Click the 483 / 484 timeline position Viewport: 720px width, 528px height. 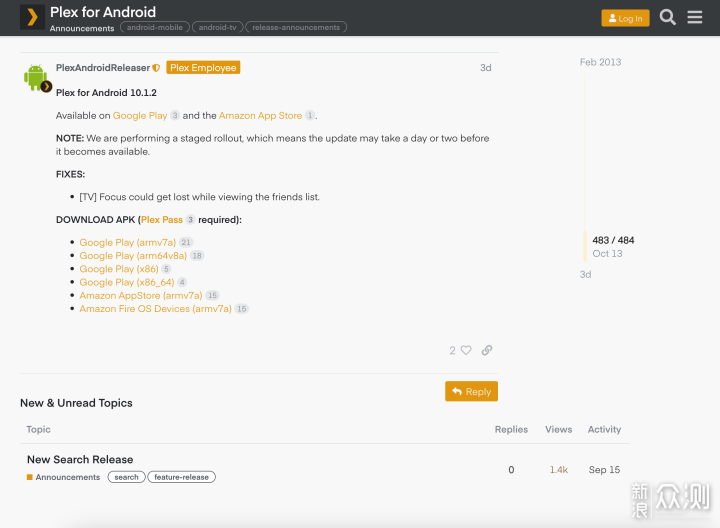coord(613,240)
